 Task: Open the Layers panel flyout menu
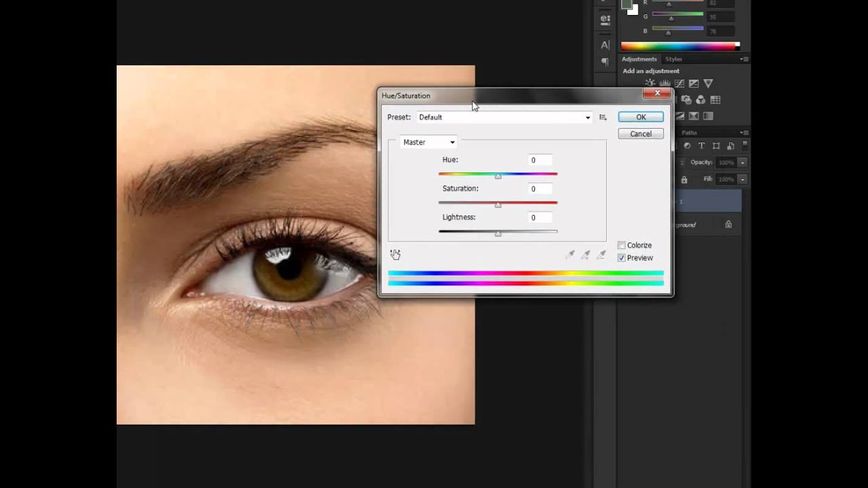745,133
